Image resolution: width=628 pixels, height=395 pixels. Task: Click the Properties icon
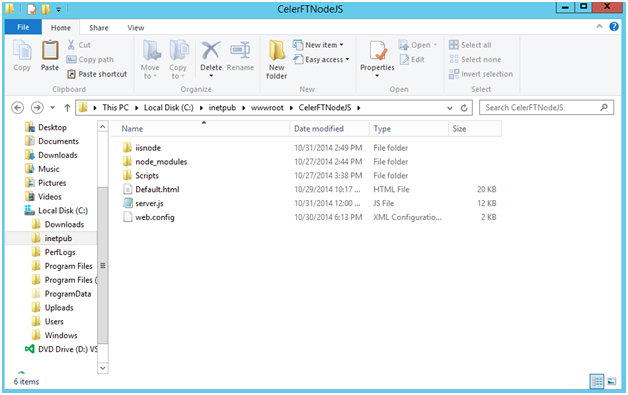pos(377,51)
